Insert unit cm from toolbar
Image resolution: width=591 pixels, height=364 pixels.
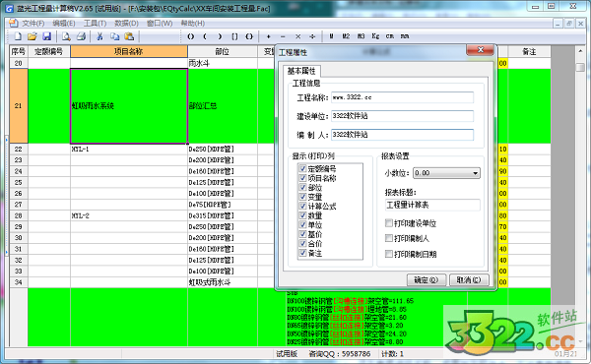[390, 36]
